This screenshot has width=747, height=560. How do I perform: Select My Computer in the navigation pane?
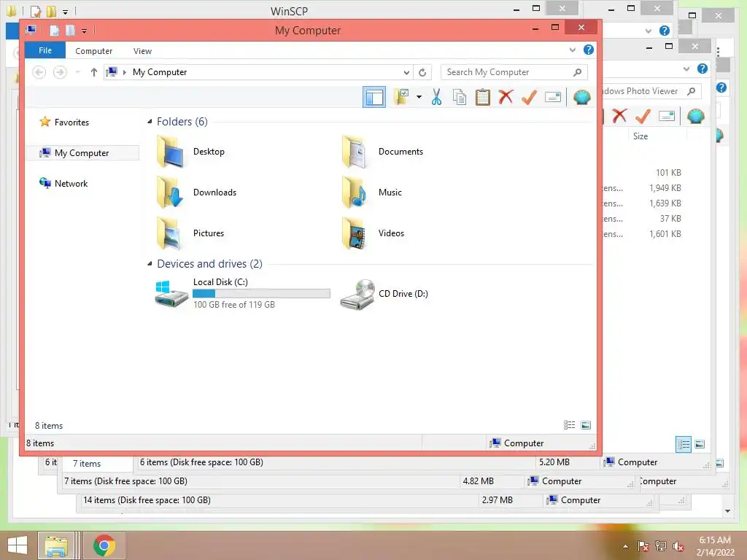82,153
